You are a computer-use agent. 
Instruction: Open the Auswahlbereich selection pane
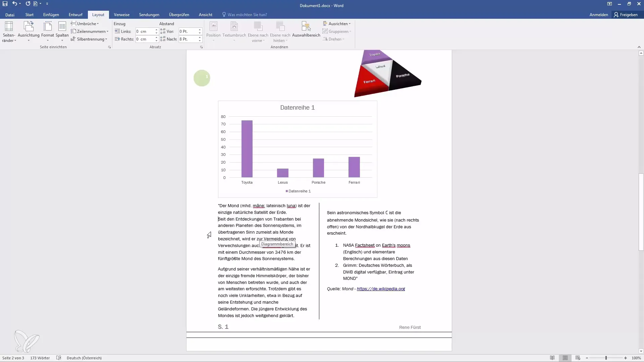tap(306, 29)
